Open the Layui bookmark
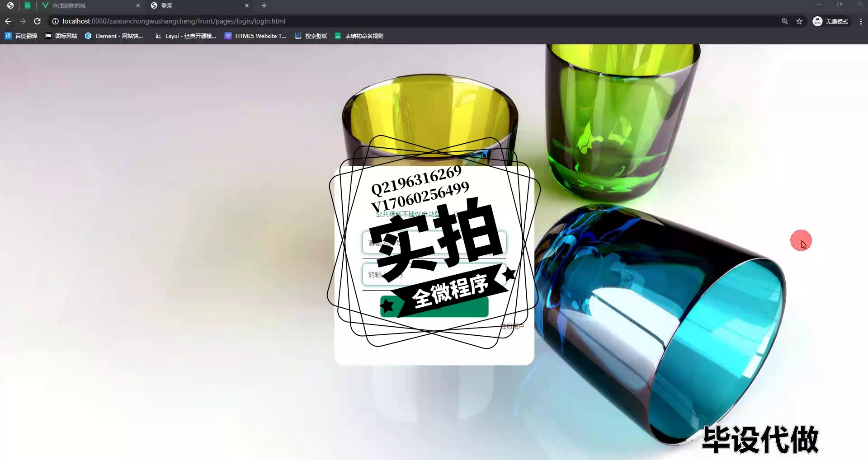The height and width of the screenshot is (460, 868). [185, 36]
